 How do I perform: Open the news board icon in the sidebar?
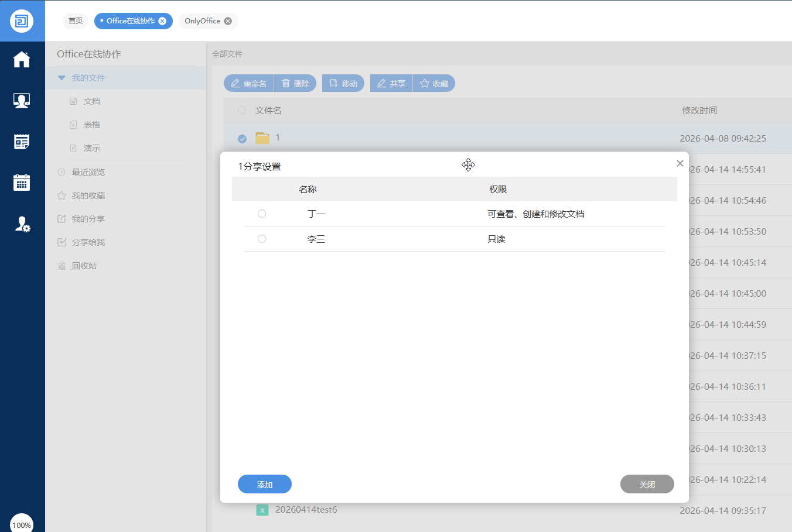tap(22, 142)
